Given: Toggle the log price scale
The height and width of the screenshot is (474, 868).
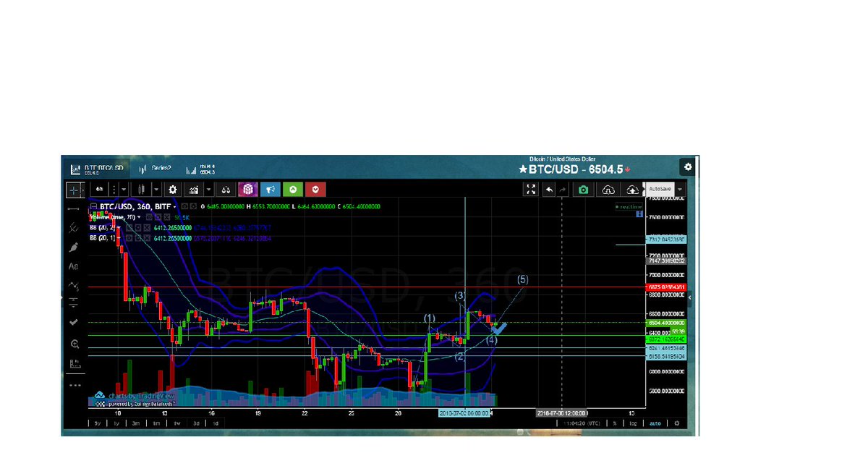Looking at the screenshot, I should tap(633, 423).
